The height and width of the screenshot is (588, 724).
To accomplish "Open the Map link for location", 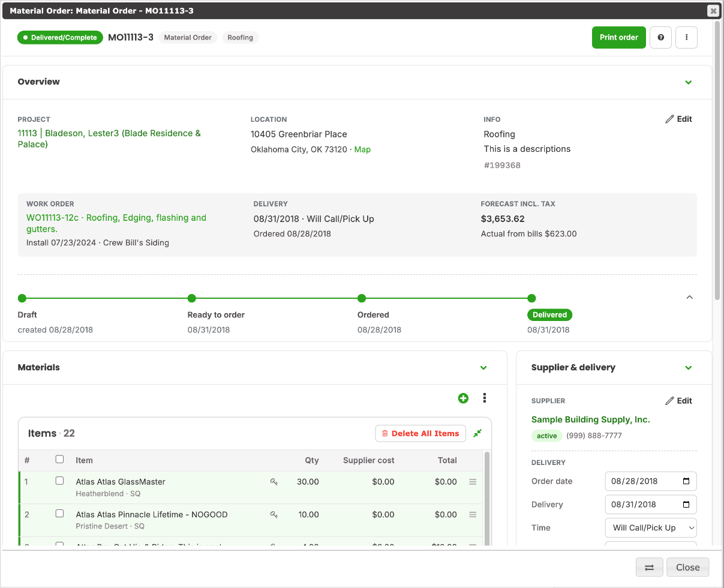I will coord(362,149).
